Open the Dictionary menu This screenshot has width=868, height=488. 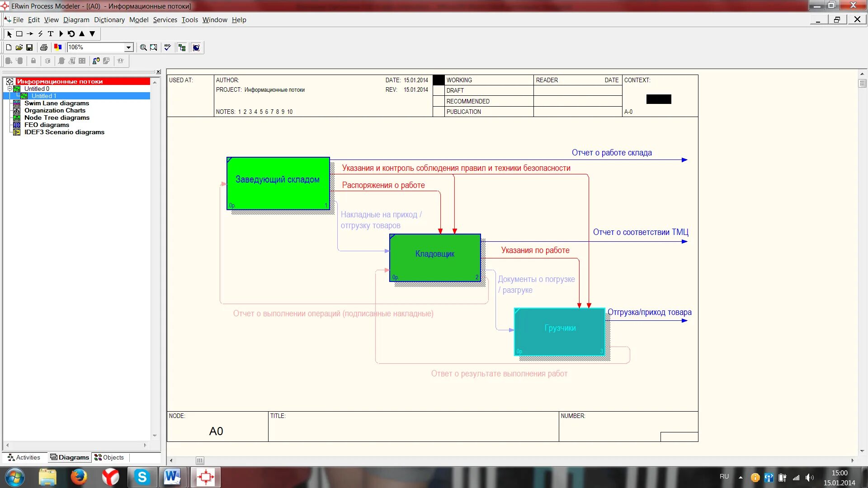click(x=109, y=20)
